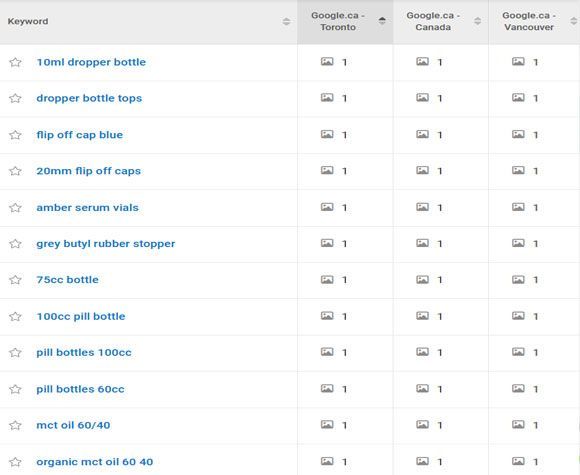580x475 pixels.
Task: Select the Keyword column header label
Action: pyautogui.click(x=28, y=21)
